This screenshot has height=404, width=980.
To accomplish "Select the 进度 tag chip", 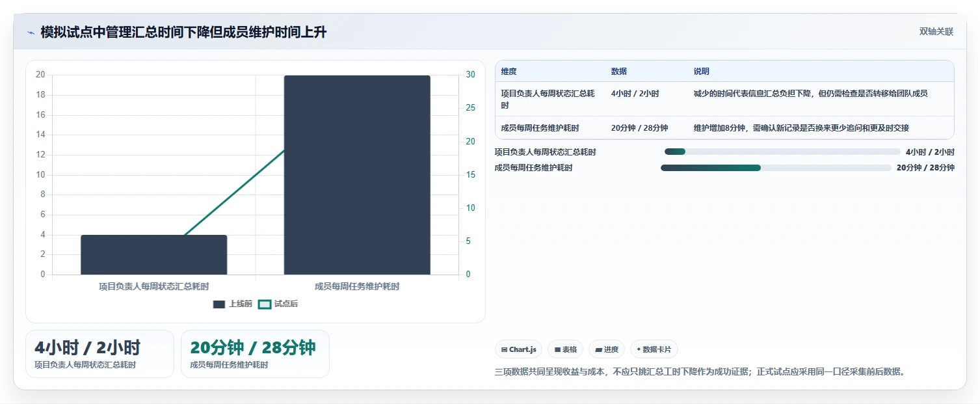I will click(x=606, y=349).
